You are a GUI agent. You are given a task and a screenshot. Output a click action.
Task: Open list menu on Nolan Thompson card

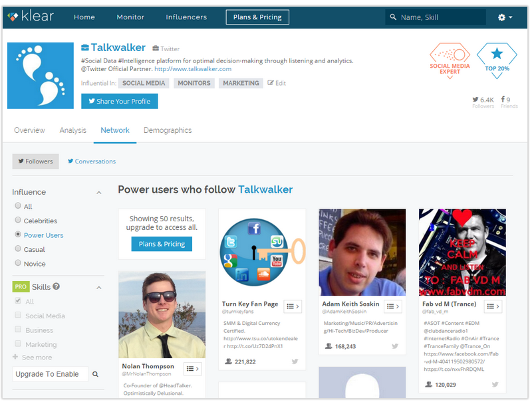click(193, 369)
